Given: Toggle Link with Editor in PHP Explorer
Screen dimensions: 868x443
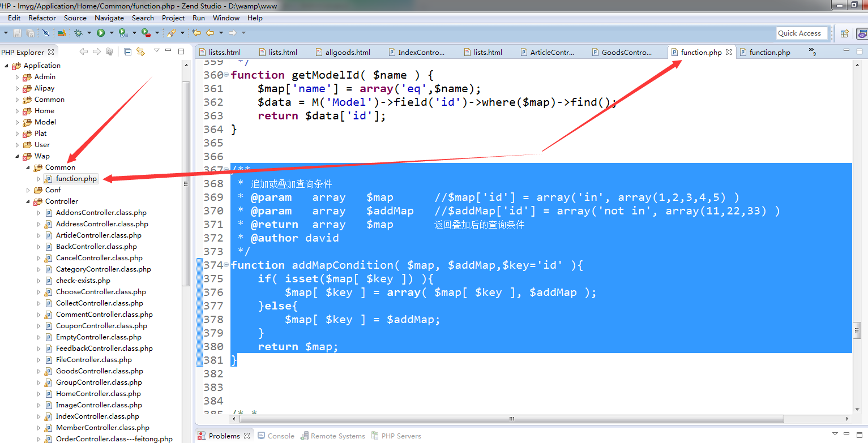Looking at the screenshot, I should click(x=140, y=51).
